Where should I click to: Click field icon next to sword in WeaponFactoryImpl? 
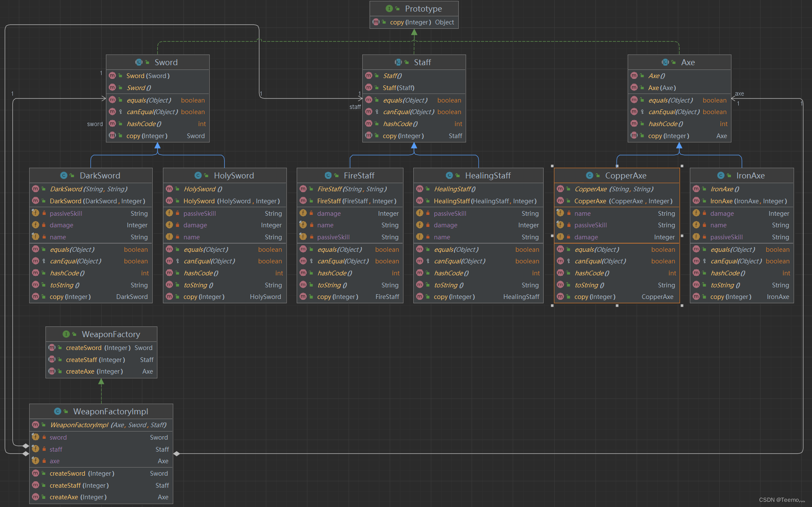[36, 437]
